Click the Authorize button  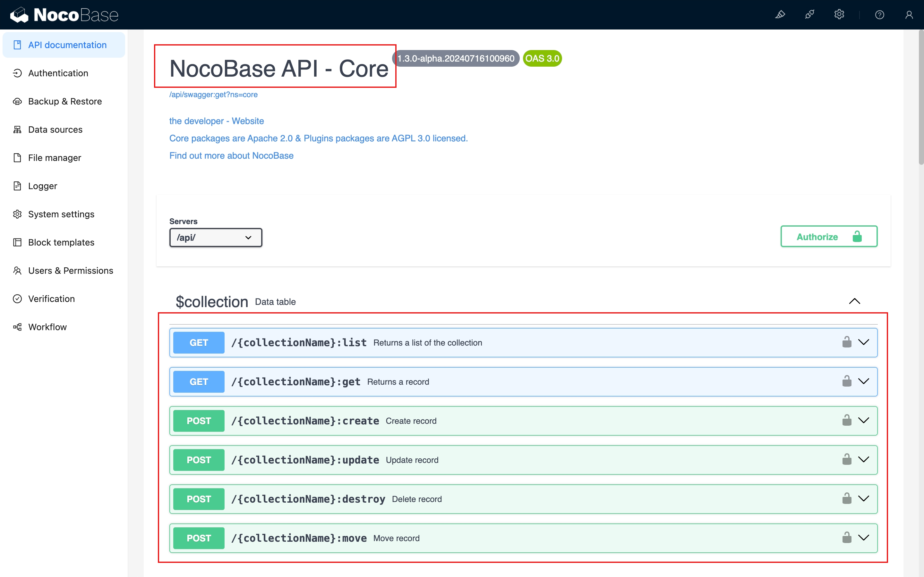point(828,237)
